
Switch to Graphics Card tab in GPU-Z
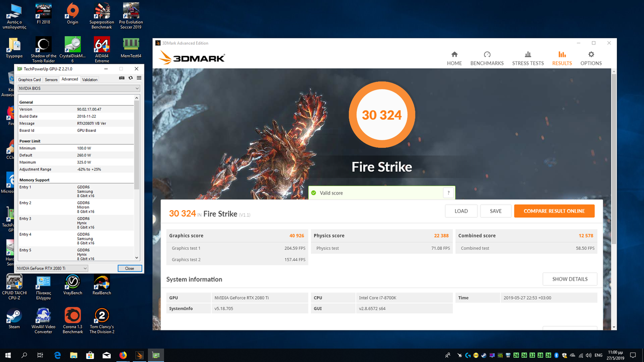tap(29, 79)
